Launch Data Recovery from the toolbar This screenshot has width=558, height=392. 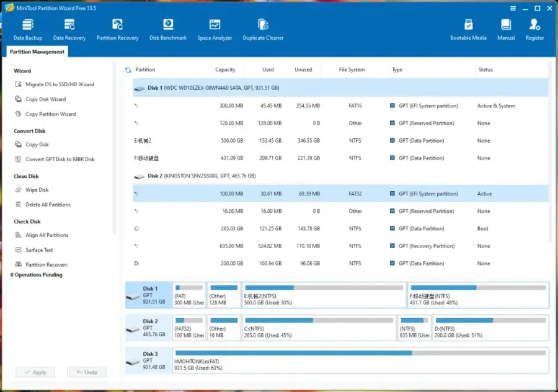coord(69,30)
